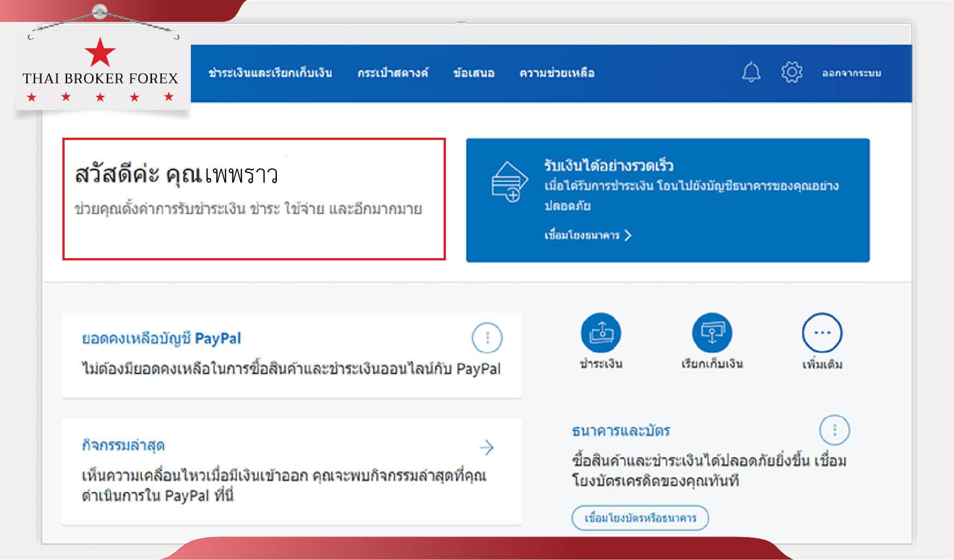Open the notifications bell icon
Viewport: 954px width, 560px height.
coord(751,72)
